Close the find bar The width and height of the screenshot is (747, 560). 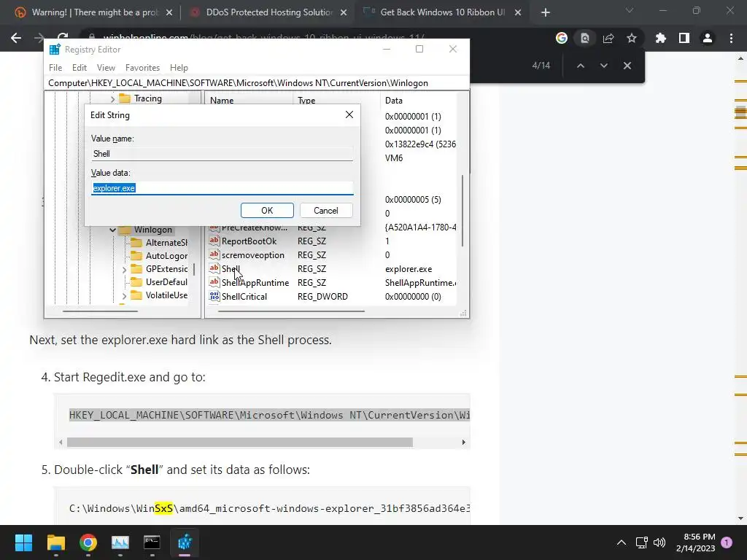coord(627,66)
